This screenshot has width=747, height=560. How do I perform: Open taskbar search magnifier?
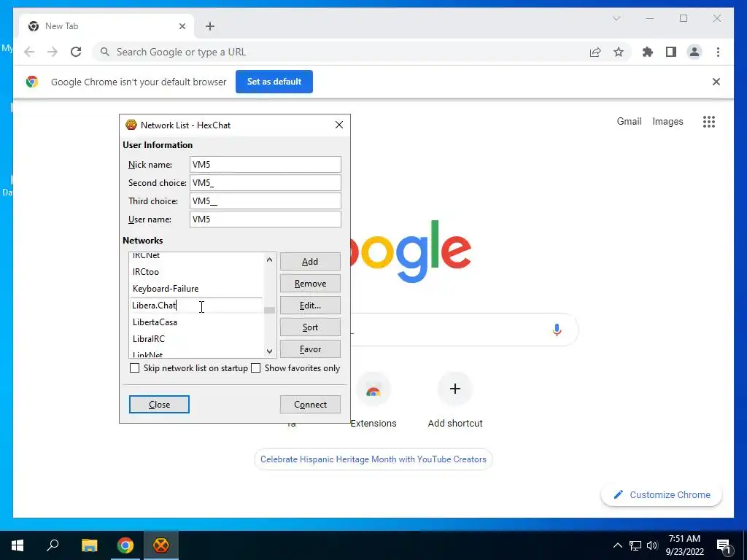tap(53, 545)
